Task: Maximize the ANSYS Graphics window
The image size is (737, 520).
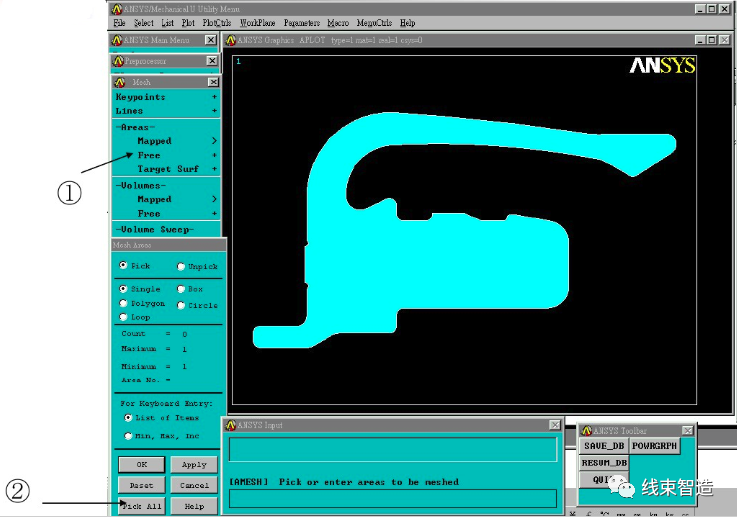Action: point(712,40)
